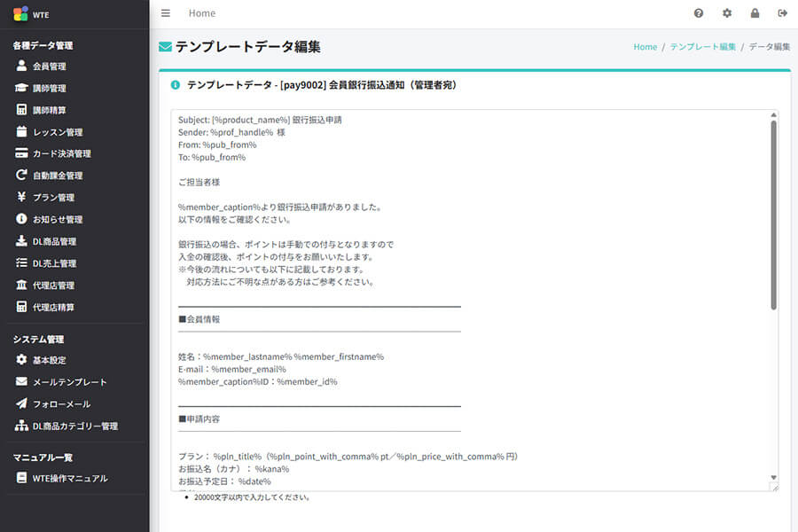The image size is (798, 532).
Task: Click the フォローメール paper plane icon
Action: click(x=21, y=403)
